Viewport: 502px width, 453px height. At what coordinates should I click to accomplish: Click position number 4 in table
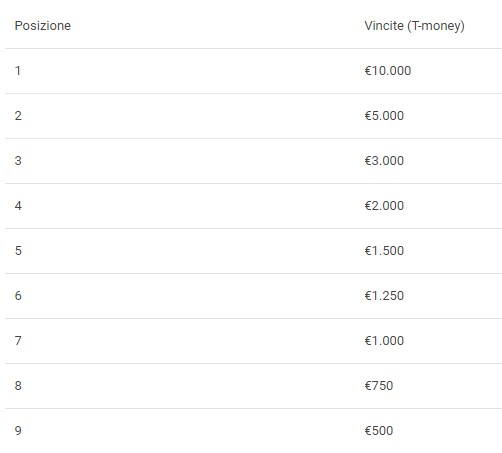point(18,206)
